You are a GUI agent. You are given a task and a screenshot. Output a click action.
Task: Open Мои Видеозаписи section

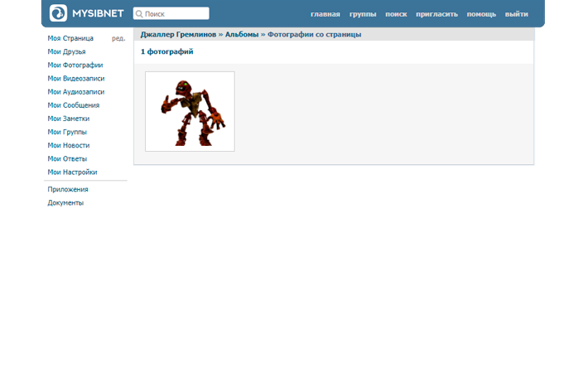[x=76, y=79]
